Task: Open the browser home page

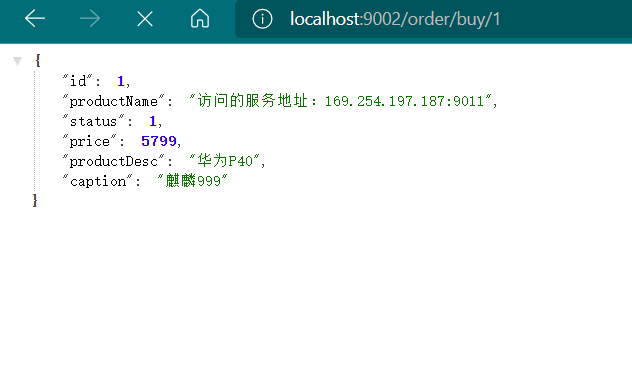Action: tap(200, 19)
